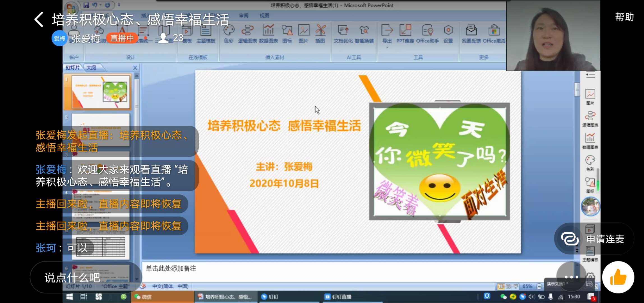Launch the 智能换装 AI tool

point(364,34)
